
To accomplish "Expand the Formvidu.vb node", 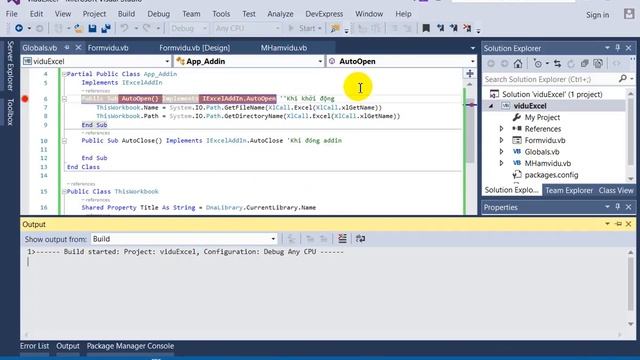I will (501, 140).
